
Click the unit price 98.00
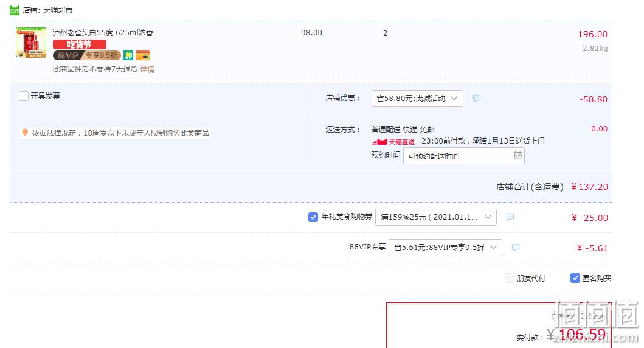pyautogui.click(x=311, y=33)
